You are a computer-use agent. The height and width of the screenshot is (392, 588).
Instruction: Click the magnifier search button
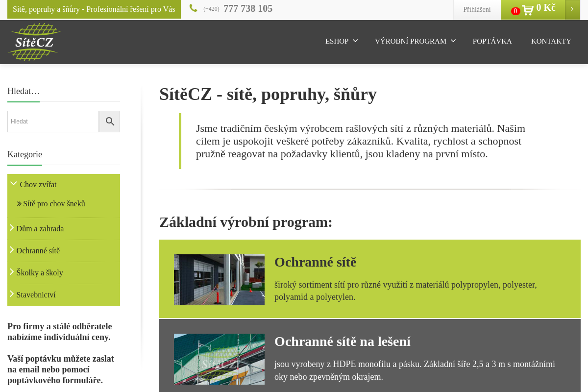[x=110, y=122]
